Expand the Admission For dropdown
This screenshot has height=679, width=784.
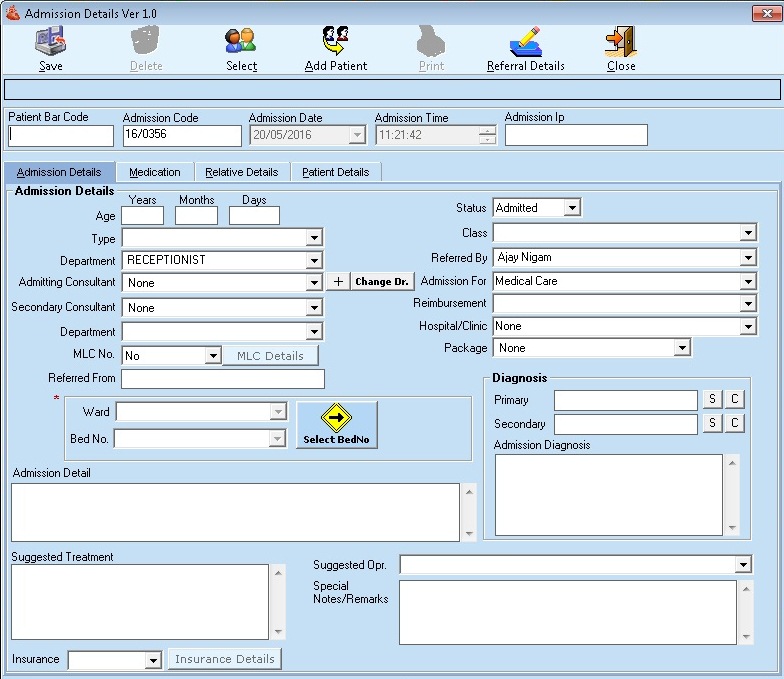coord(748,282)
